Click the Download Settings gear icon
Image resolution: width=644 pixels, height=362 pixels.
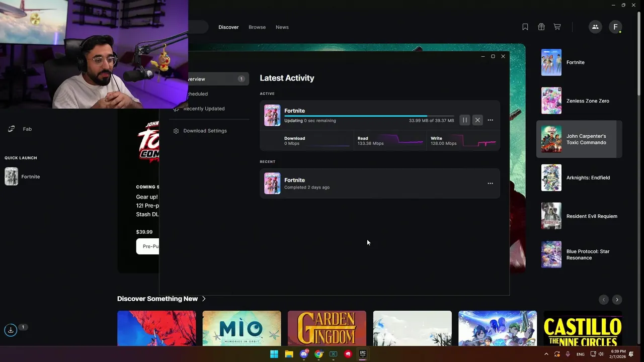coord(176,131)
